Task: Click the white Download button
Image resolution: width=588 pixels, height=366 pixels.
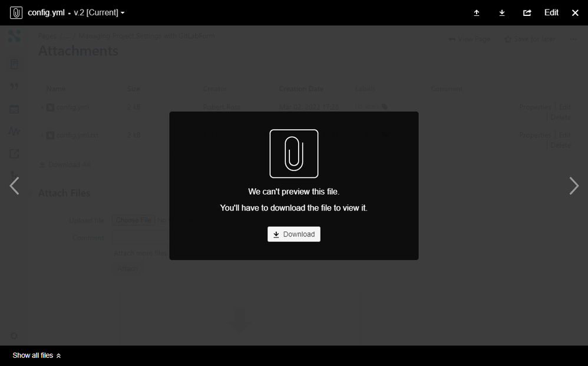Action: pos(293,234)
